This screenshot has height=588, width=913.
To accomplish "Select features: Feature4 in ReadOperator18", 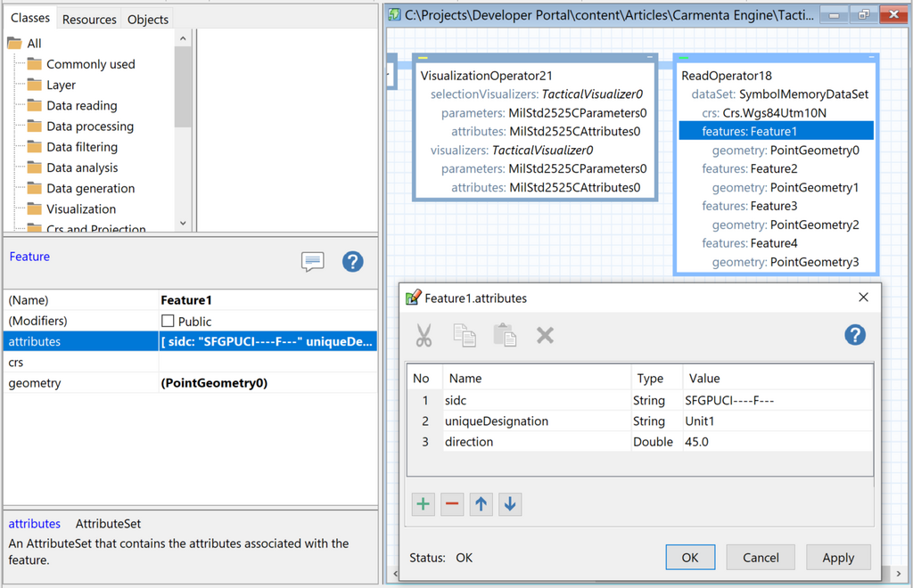I will click(x=749, y=243).
